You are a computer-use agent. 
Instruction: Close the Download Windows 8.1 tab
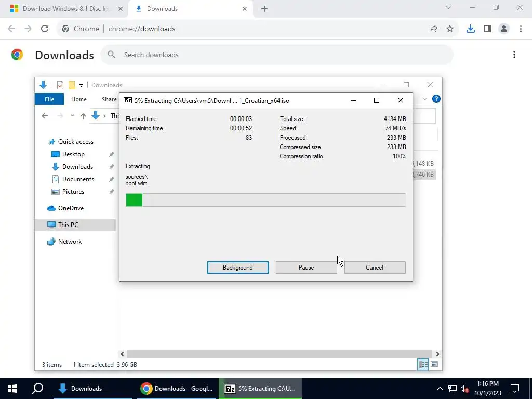120,9
